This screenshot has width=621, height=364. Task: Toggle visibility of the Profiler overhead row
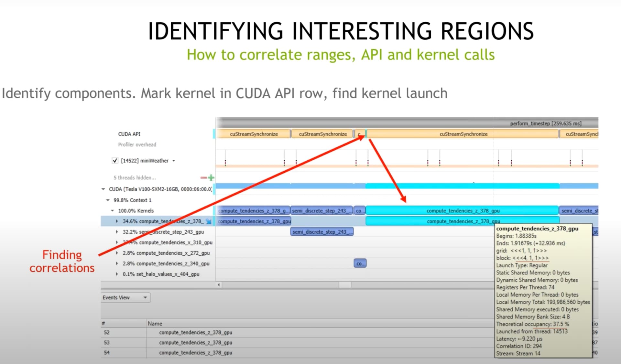[137, 145]
